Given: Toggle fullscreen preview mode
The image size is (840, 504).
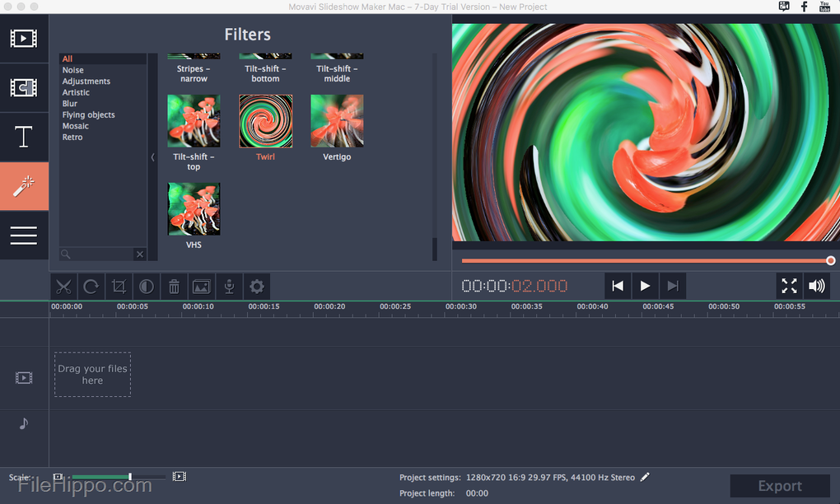Looking at the screenshot, I should 789,286.
